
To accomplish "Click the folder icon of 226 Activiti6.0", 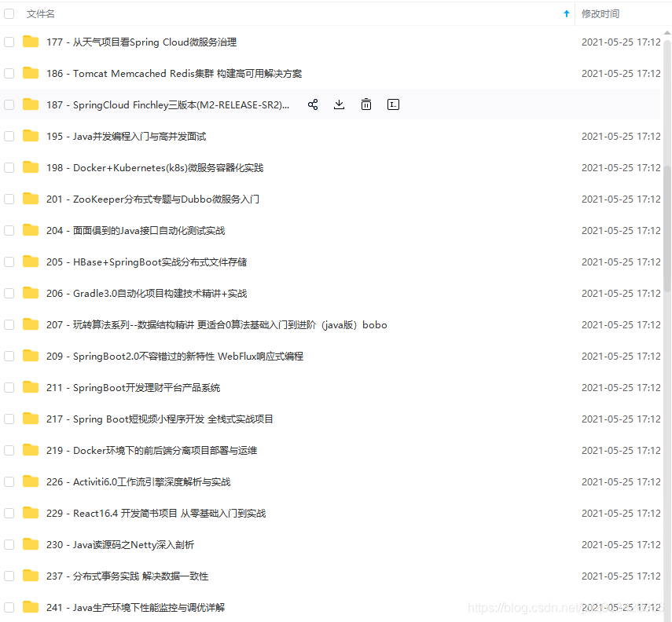I will [x=30, y=481].
